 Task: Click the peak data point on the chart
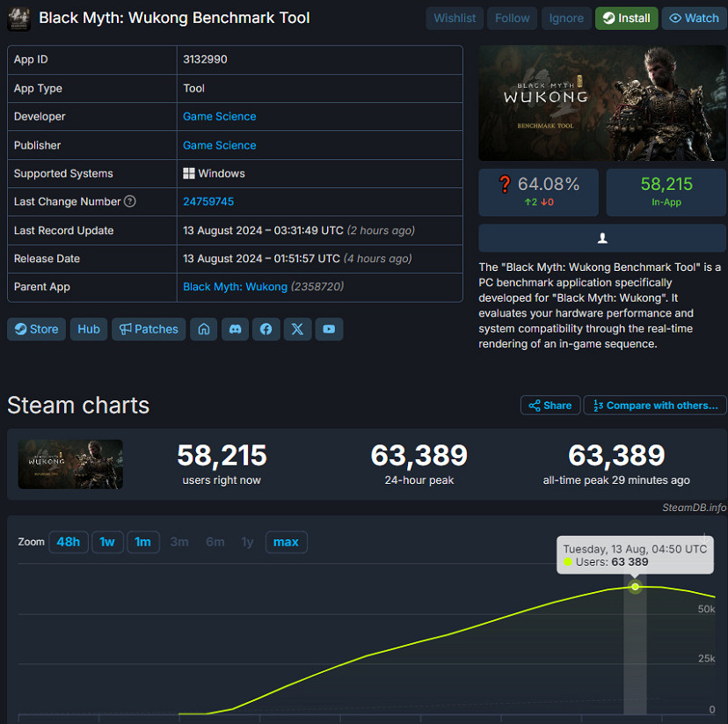tap(635, 587)
